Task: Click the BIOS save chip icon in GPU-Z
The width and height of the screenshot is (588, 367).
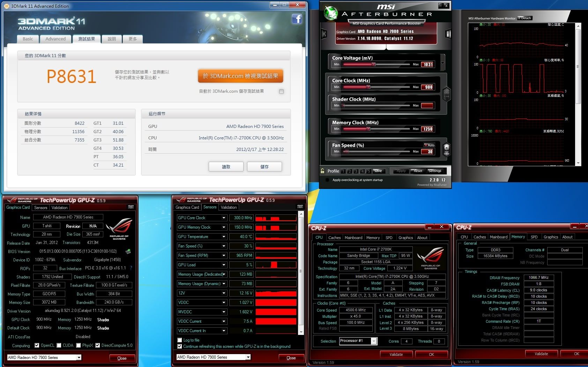Action: [x=128, y=251]
